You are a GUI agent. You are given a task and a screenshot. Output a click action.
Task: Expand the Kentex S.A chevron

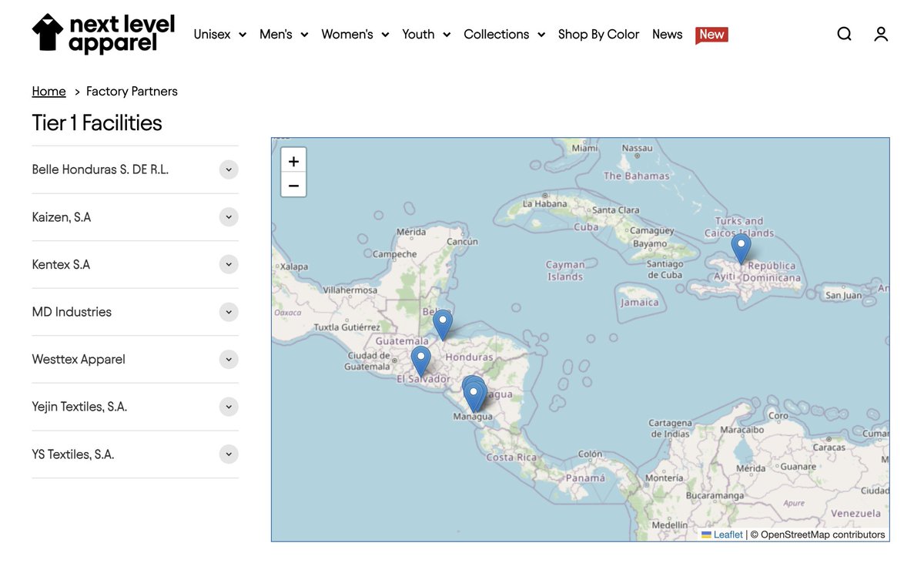coord(229,264)
